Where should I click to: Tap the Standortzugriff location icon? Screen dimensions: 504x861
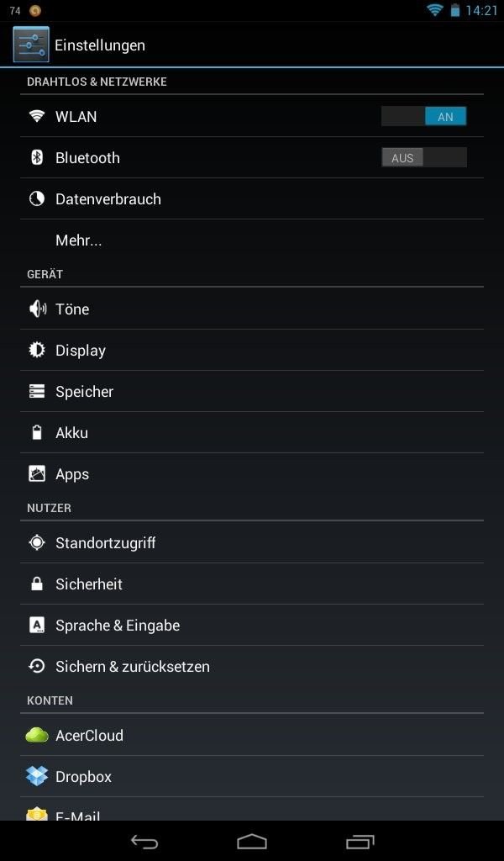click(37, 542)
